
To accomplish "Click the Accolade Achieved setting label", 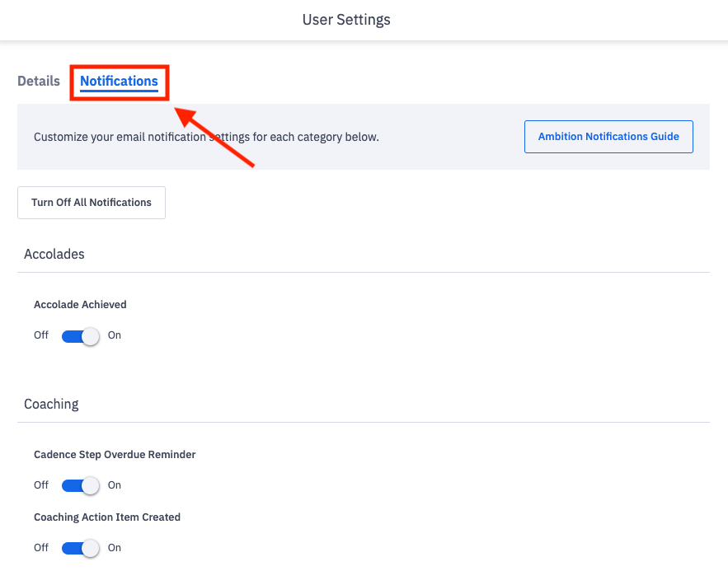I will (80, 305).
